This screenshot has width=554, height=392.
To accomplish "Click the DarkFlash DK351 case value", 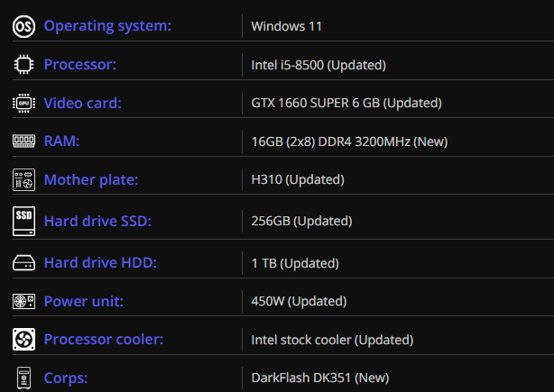I will (319, 378).
